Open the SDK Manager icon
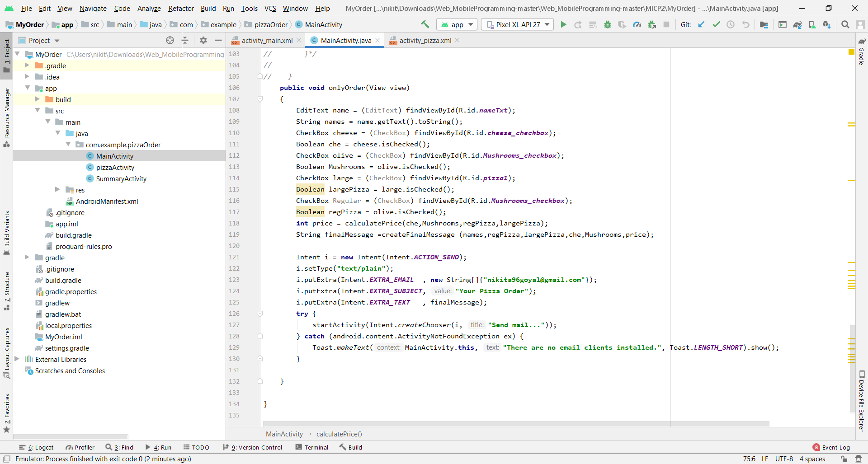Image resolution: width=868 pixels, height=464 pixels. pos(827,24)
